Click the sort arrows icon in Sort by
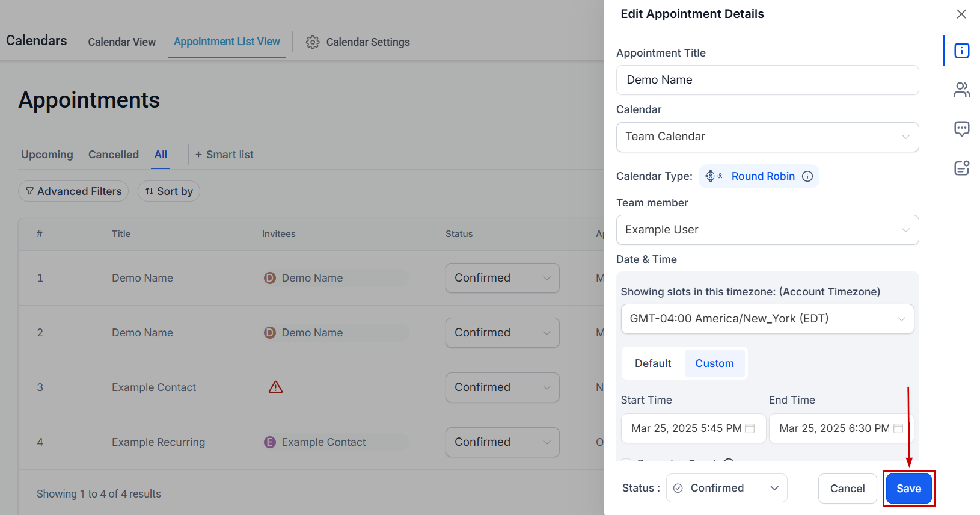 [x=149, y=191]
